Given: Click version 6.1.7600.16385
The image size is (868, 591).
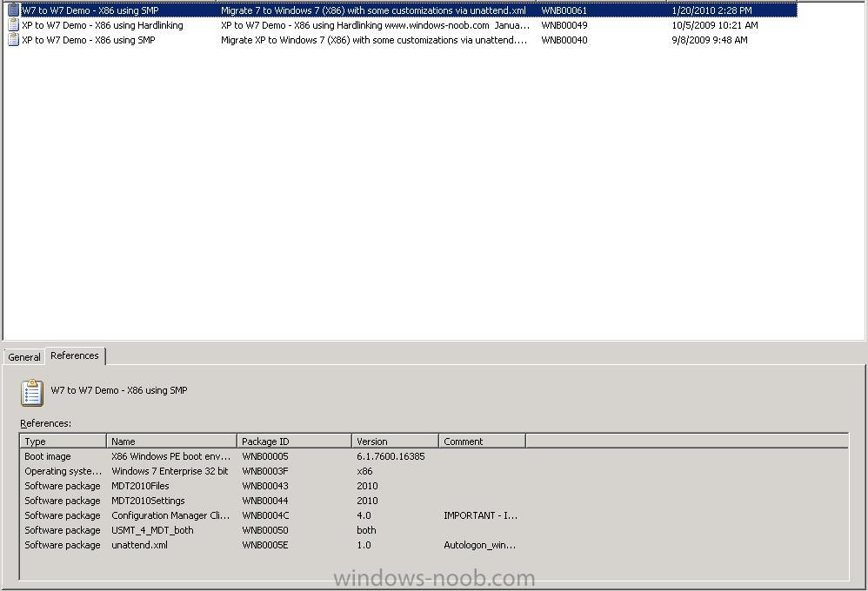Looking at the screenshot, I should [x=391, y=456].
